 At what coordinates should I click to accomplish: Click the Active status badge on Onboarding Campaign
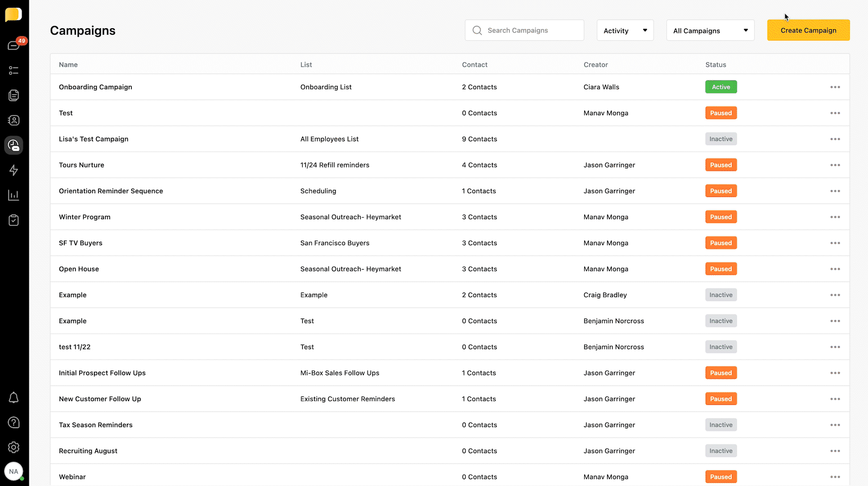point(720,87)
